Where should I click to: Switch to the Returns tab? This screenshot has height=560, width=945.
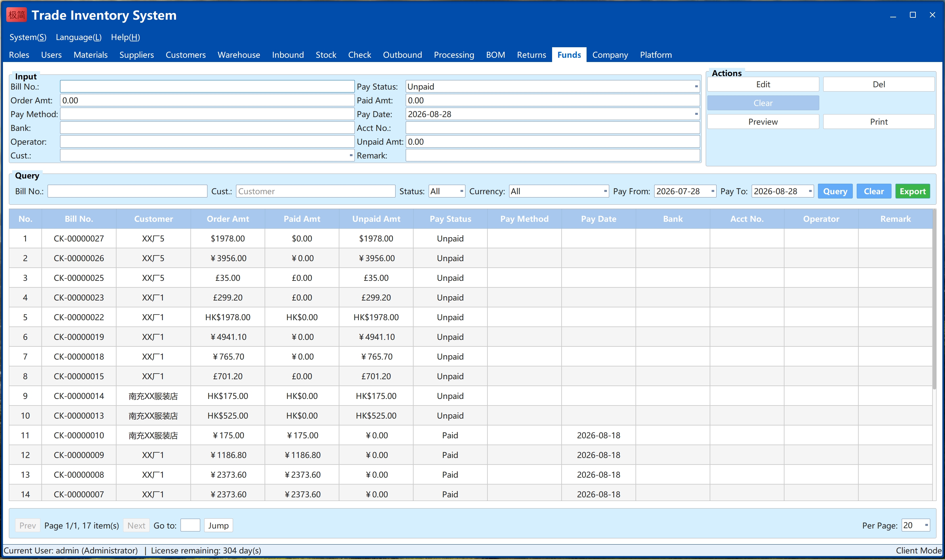(531, 55)
